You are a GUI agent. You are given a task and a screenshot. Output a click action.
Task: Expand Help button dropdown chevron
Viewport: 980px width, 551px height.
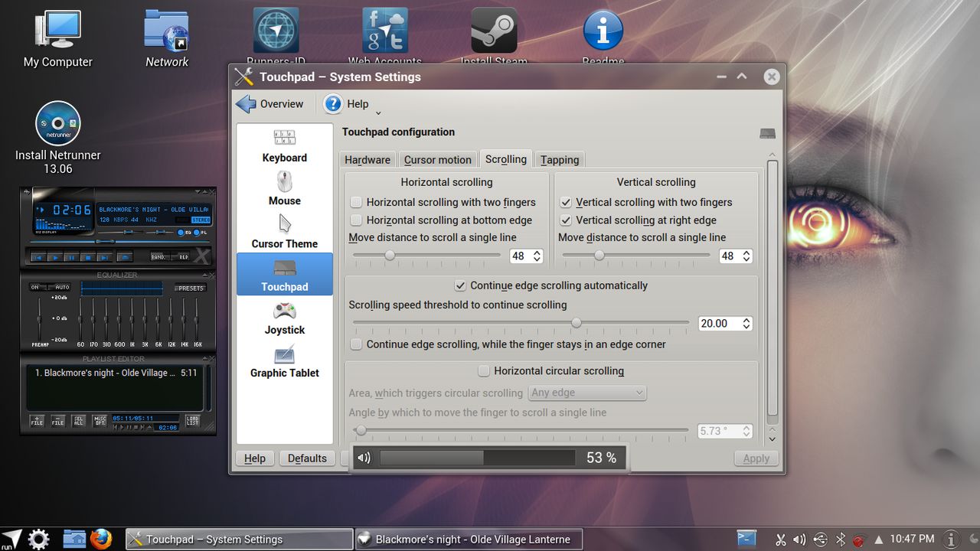coord(378,113)
